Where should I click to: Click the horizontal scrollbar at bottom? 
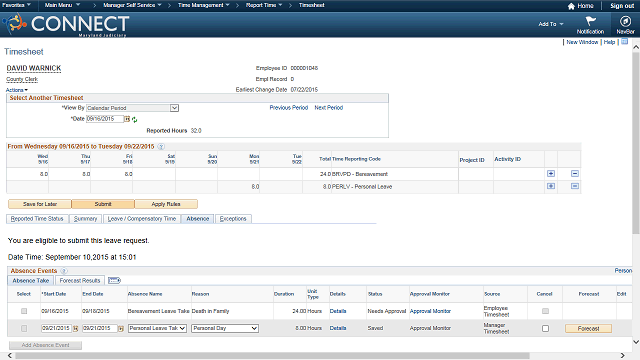coord(272,356)
